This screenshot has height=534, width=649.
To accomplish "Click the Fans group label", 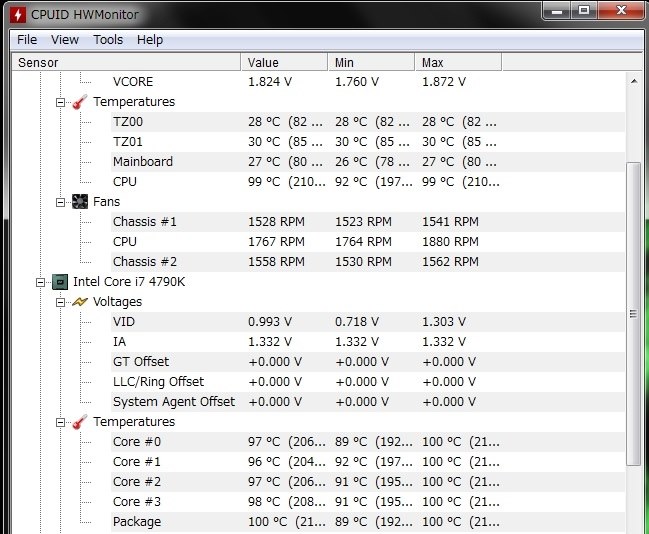I will [106, 202].
